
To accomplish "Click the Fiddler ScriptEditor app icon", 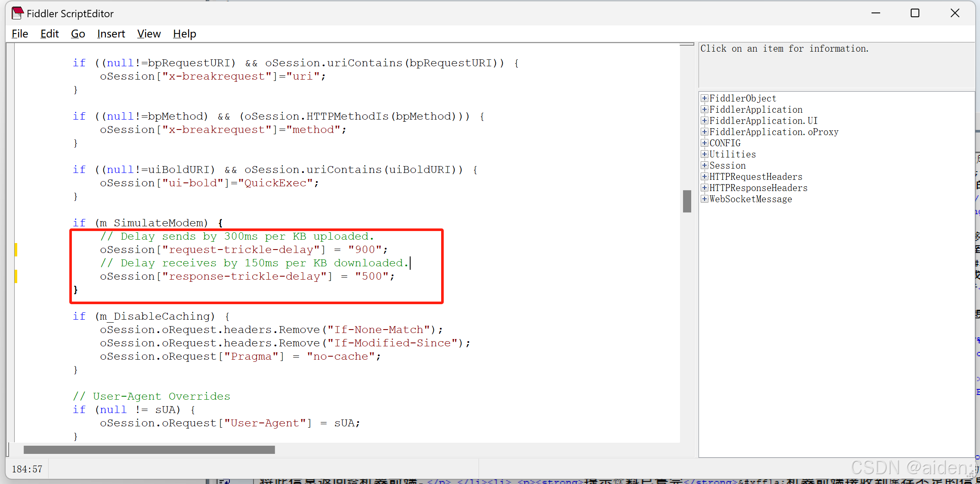I will pyautogui.click(x=17, y=13).
